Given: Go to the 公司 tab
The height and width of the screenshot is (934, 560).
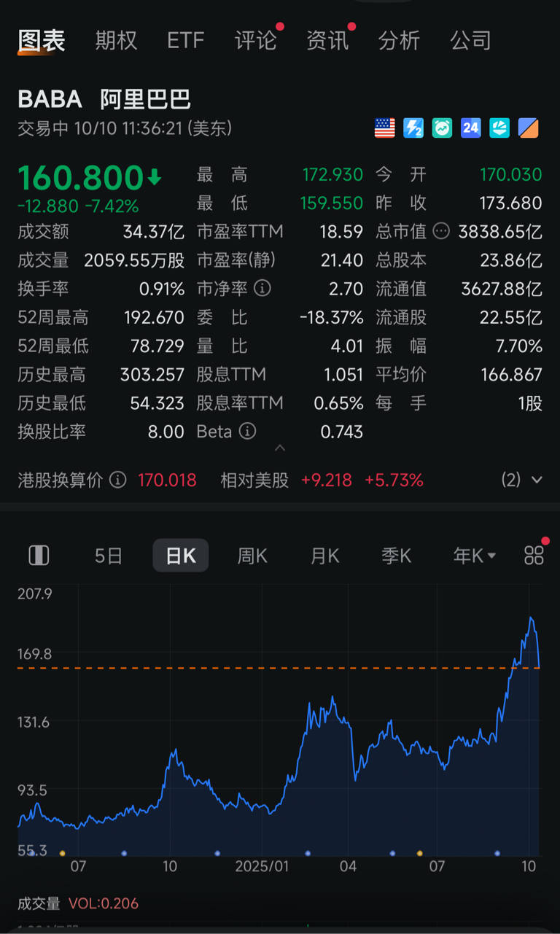Looking at the screenshot, I should tap(470, 40).
